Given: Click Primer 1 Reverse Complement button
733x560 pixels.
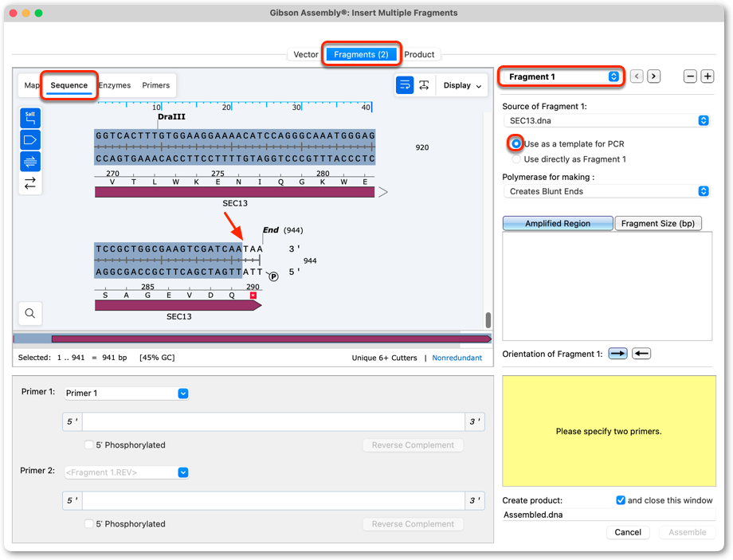Looking at the screenshot, I should pyautogui.click(x=413, y=444).
